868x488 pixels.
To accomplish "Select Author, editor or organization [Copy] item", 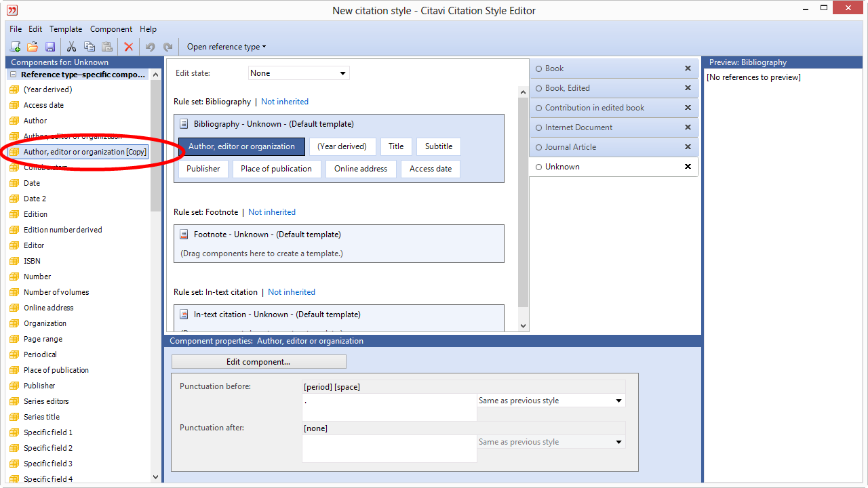I will pos(85,152).
